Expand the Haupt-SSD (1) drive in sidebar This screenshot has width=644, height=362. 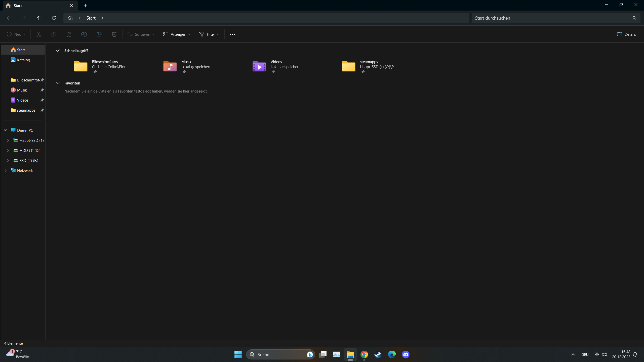(x=8, y=140)
